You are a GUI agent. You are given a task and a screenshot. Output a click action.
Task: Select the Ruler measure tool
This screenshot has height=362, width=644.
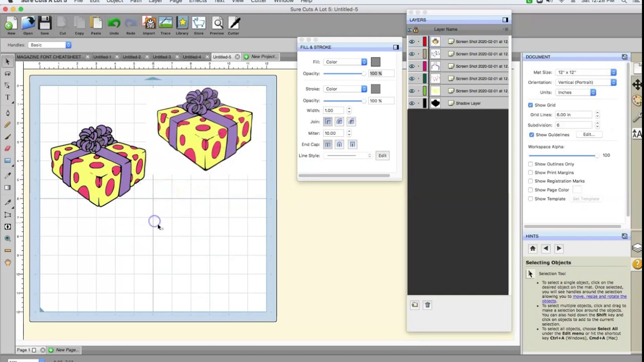click(x=8, y=250)
